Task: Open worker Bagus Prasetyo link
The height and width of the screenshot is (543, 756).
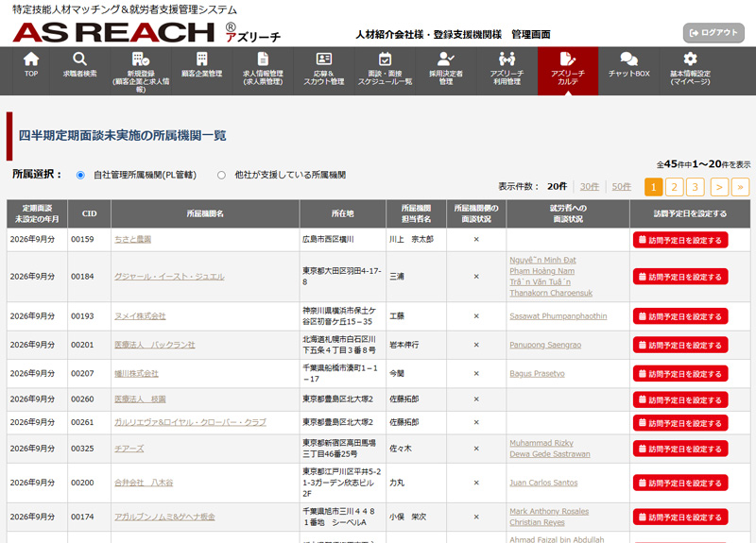Action: (537, 373)
